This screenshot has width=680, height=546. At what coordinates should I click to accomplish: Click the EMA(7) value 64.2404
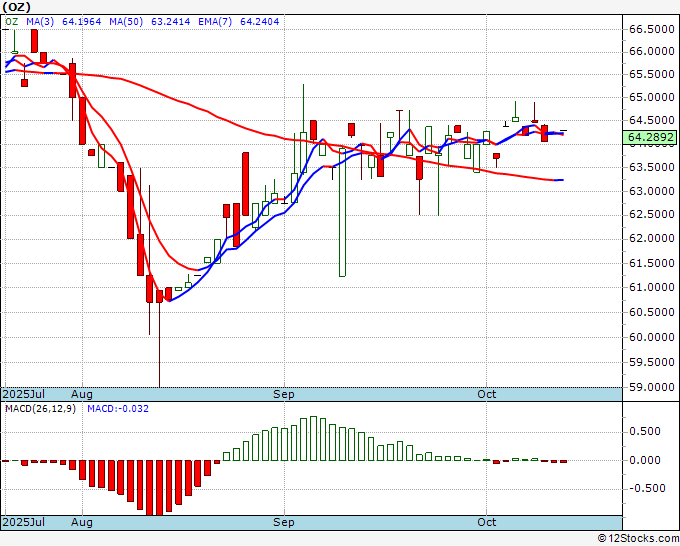pyautogui.click(x=259, y=21)
